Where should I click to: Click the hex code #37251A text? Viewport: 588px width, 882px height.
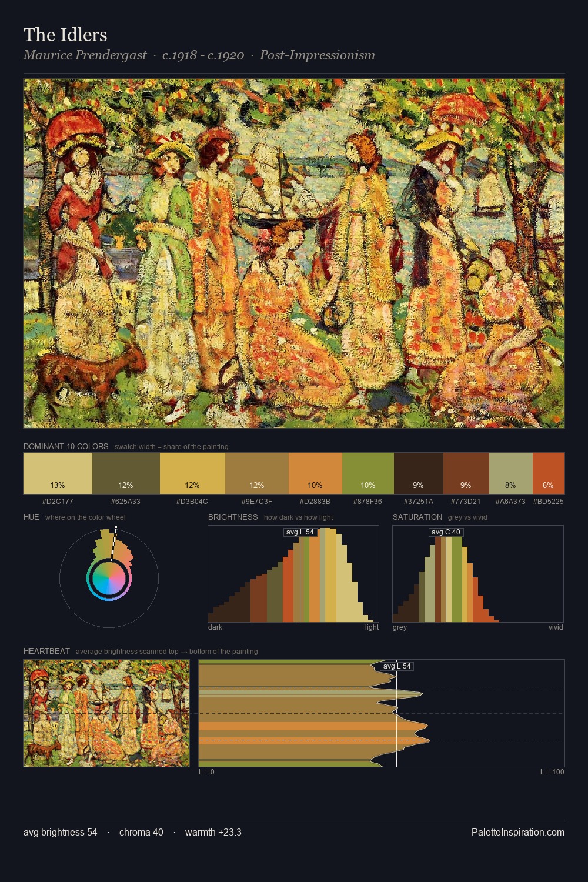coord(419,502)
